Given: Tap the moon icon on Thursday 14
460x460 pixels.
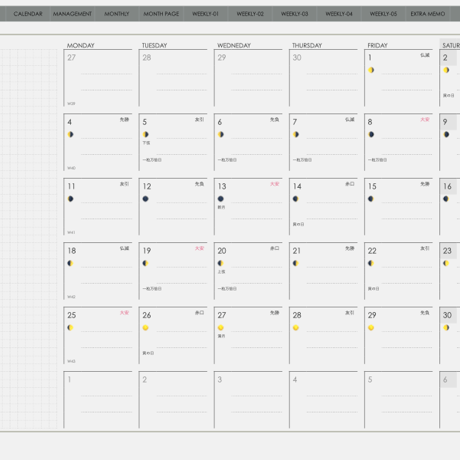Looking at the screenshot, I should click(x=296, y=199).
